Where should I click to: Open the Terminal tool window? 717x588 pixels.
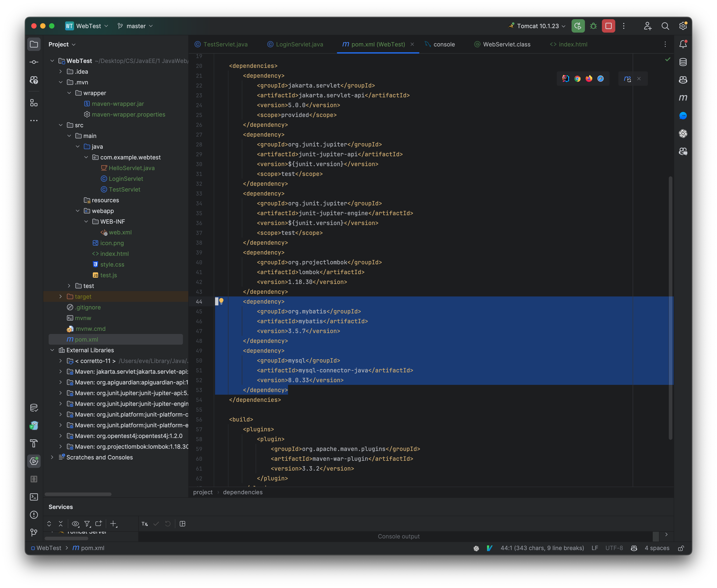(34, 496)
